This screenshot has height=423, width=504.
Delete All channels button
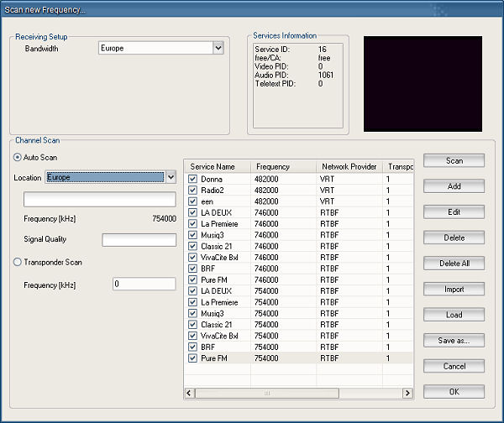click(x=454, y=264)
